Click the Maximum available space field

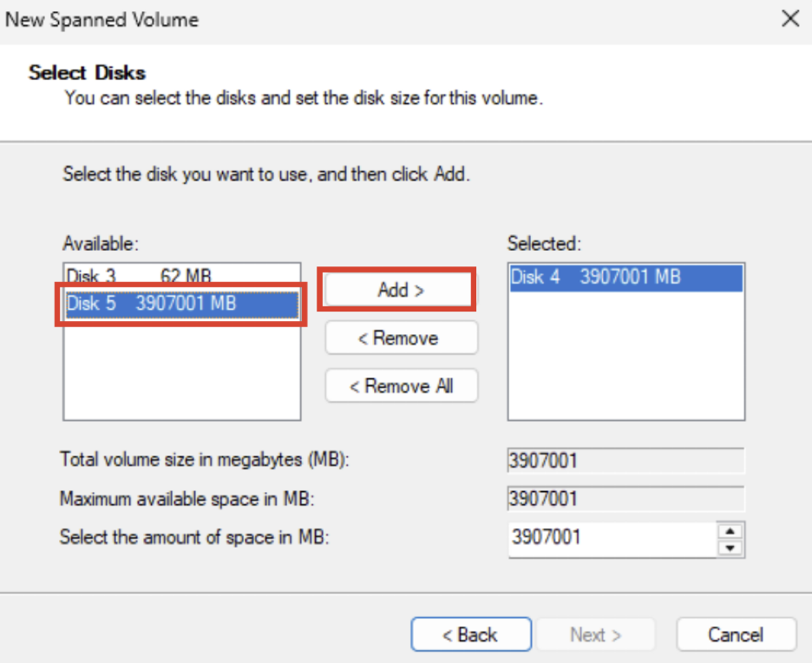coord(625,499)
